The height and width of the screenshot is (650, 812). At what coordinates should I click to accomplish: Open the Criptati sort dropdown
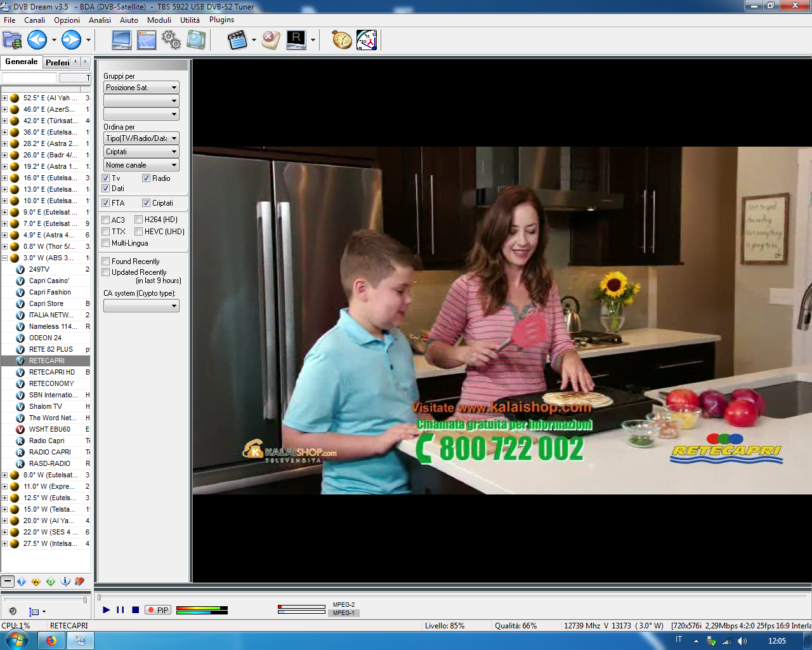pyautogui.click(x=141, y=152)
